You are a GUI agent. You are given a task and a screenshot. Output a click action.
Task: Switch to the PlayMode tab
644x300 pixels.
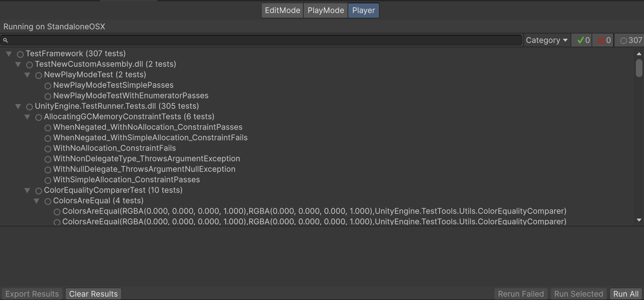click(325, 10)
